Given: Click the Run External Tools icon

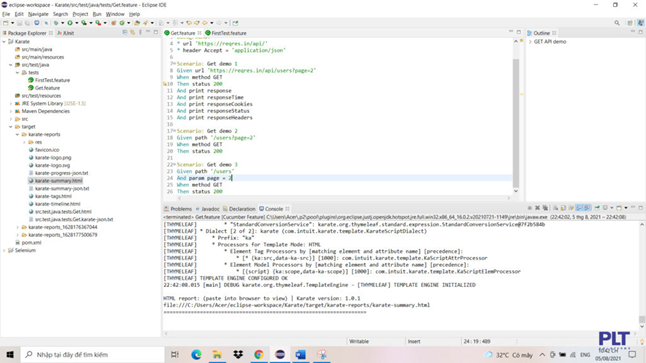Looking at the screenshot, I should coord(98,23).
